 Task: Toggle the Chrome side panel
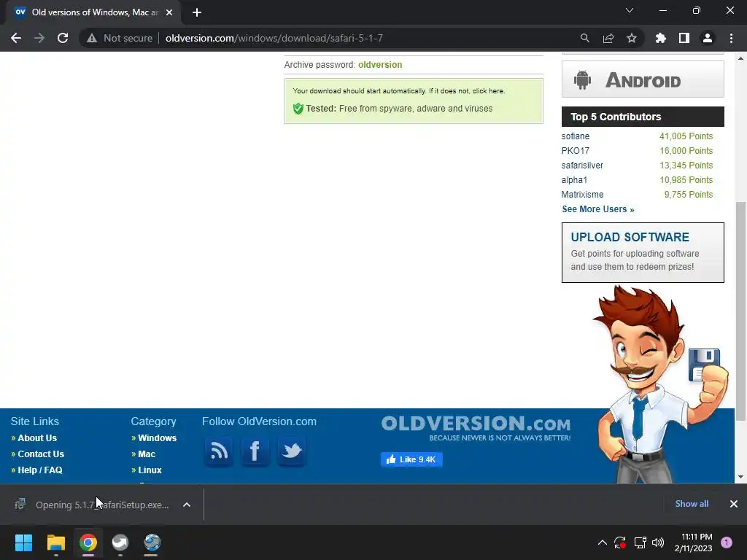pyautogui.click(x=684, y=38)
